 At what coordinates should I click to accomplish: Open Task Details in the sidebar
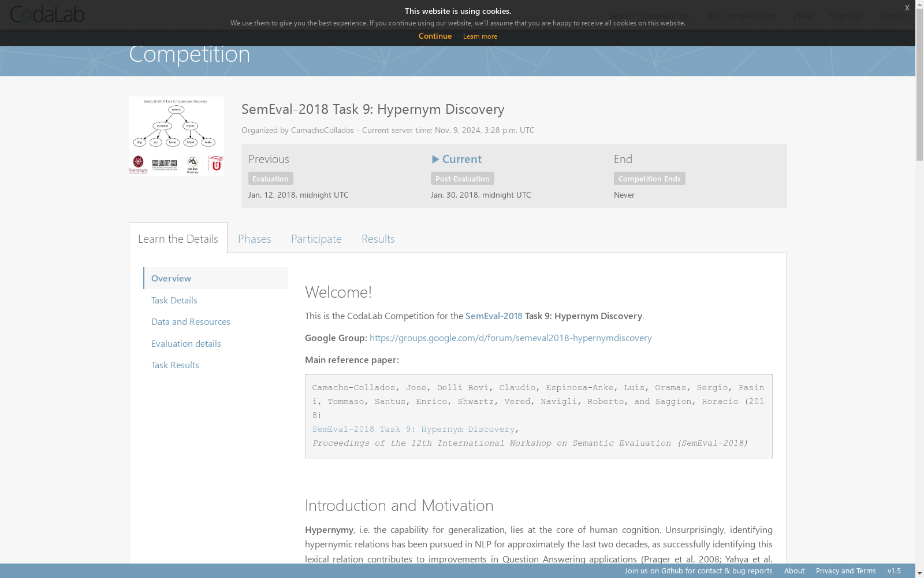pos(174,300)
